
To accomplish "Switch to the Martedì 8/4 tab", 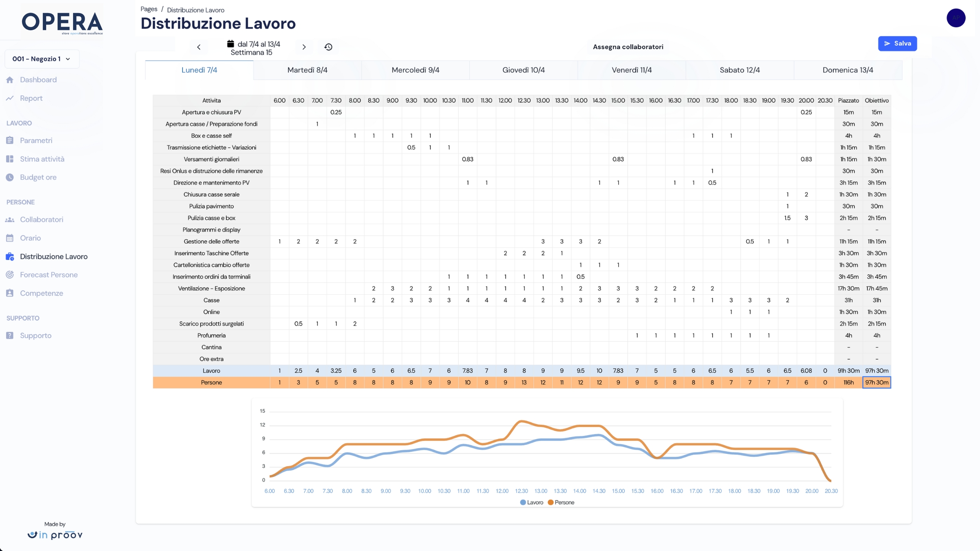I will (x=307, y=70).
